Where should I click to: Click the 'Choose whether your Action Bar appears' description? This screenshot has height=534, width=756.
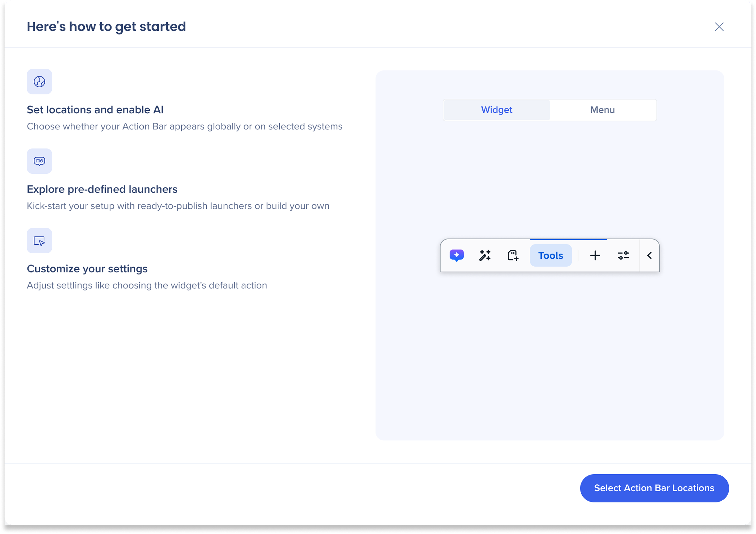coord(185,126)
